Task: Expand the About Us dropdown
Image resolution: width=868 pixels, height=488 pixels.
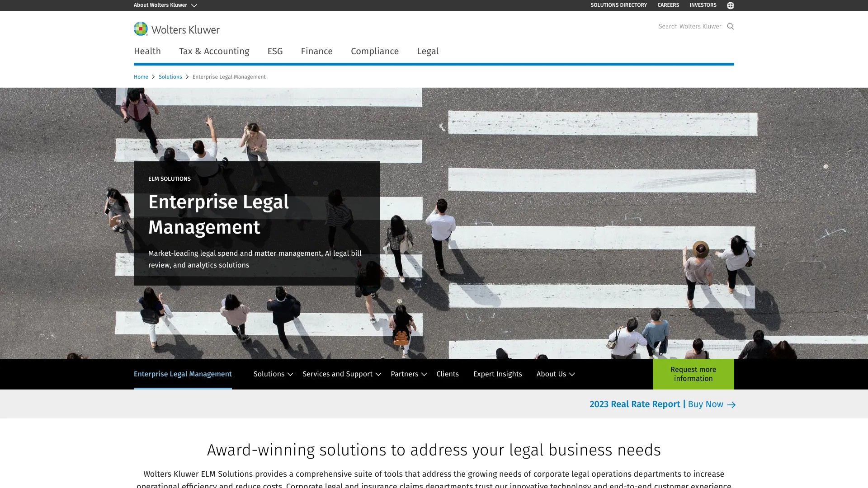Action: [571, 374]
